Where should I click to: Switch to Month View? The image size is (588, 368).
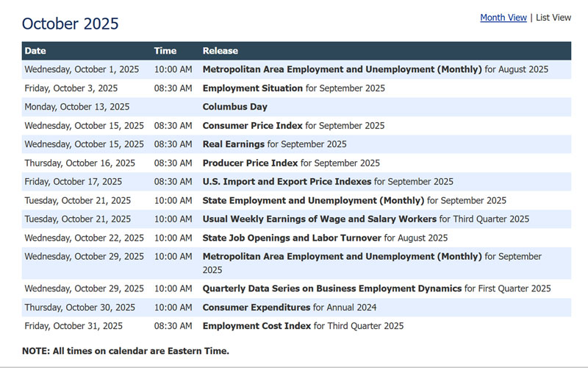click(x=503, y=18)
